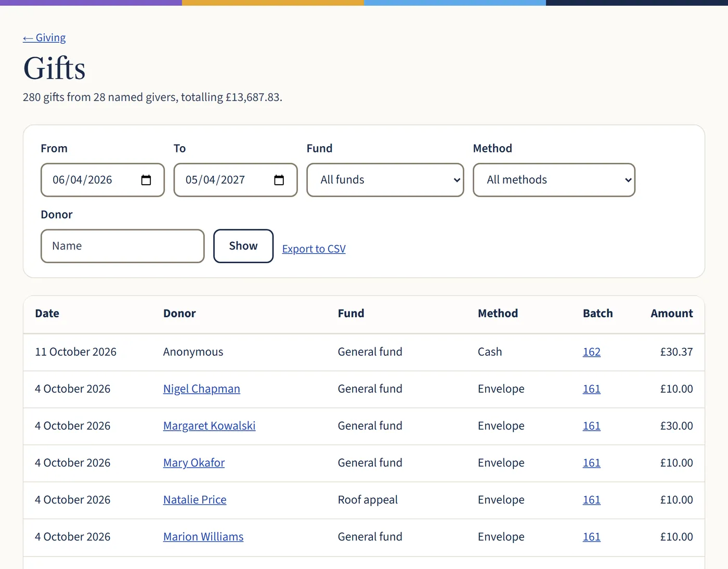Click the gifts summary totalling £13,687.83
This screenshot has height=569, width=728.
pos(152,97)
